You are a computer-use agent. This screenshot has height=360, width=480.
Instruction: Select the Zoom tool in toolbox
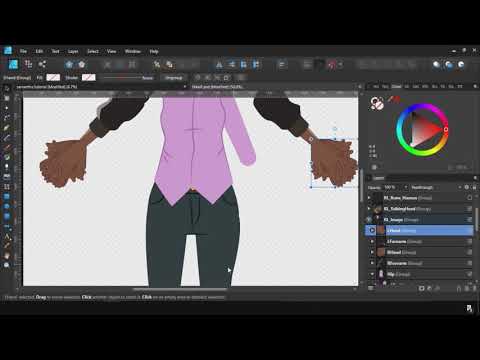[x=7, y=265]
